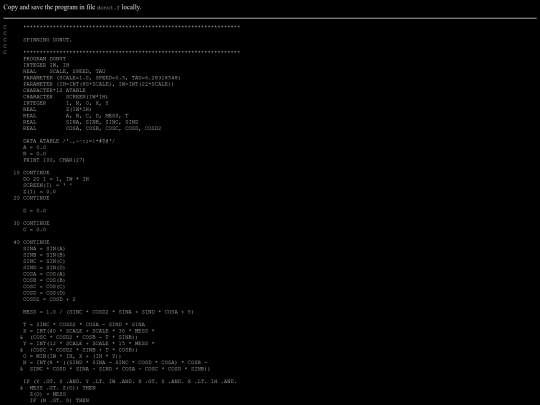This screenshot has width=540, height=405.
Task: Click the 'COSD = COS(D)' line
Action: 44,293
